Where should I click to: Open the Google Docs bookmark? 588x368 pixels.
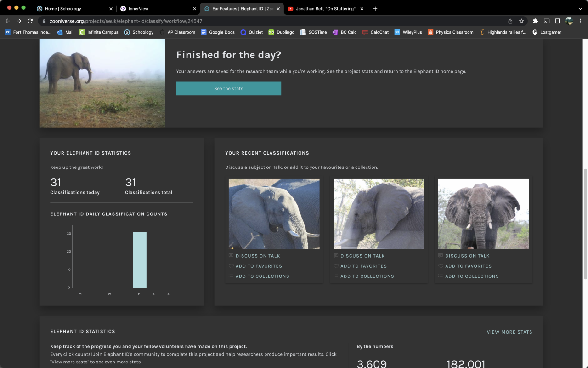(x=218, y=32)
